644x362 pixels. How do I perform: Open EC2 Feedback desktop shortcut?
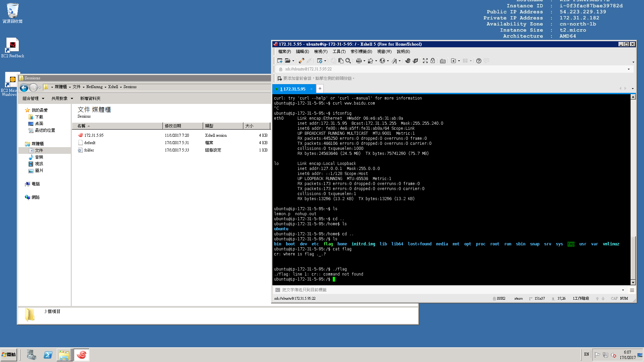(x=12, y=48)
